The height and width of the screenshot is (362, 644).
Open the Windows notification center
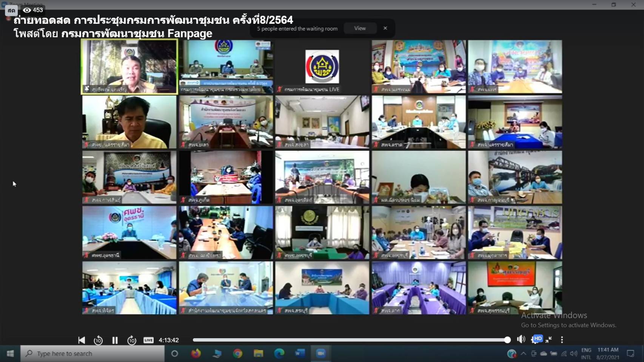(x=630, y=354)
